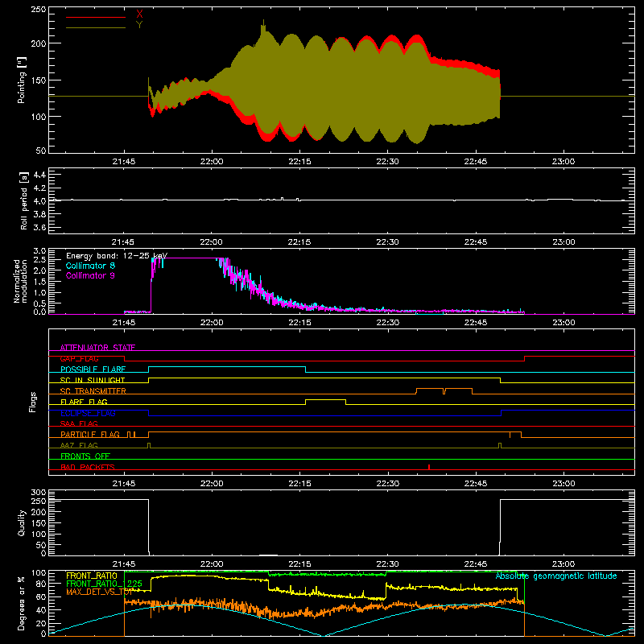Click the Flags axis title
This screenshot has height=644, width=644.
pos(33,402)
